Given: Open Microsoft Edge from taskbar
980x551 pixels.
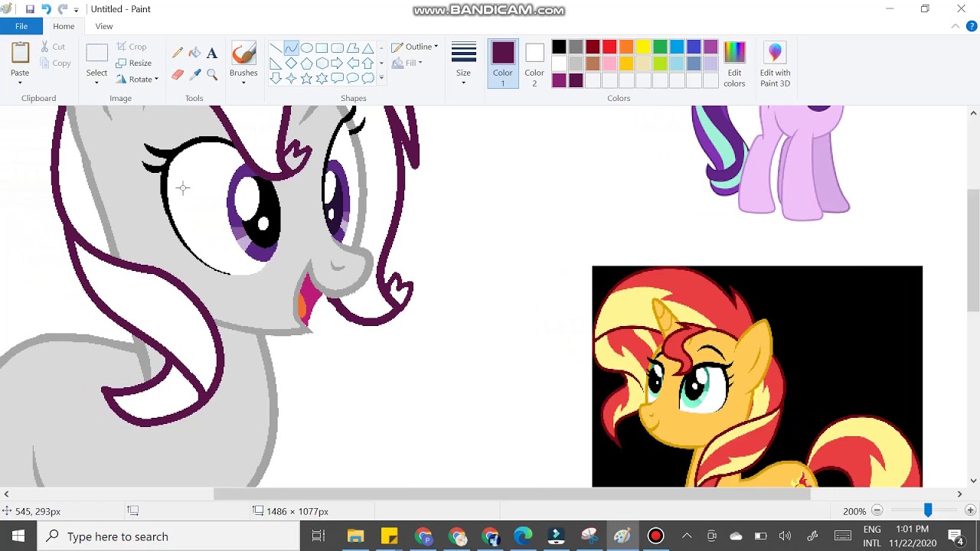Looking at the screenshot, I should click(523, 536).
